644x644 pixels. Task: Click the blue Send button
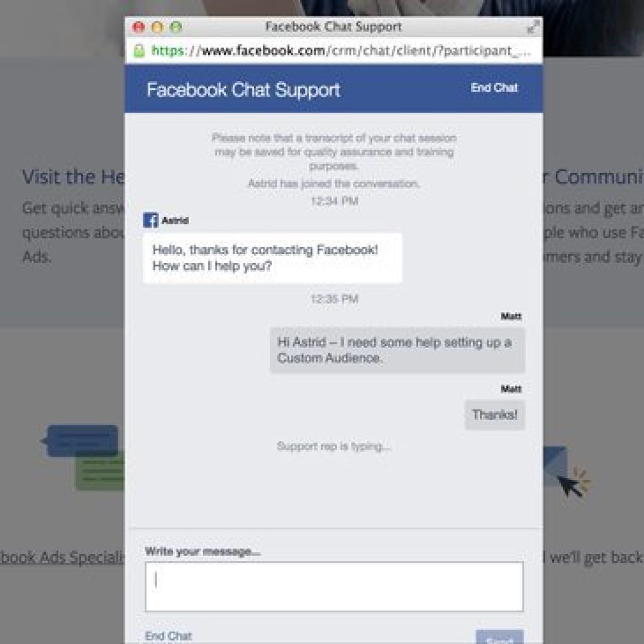(x=499, y=637)
